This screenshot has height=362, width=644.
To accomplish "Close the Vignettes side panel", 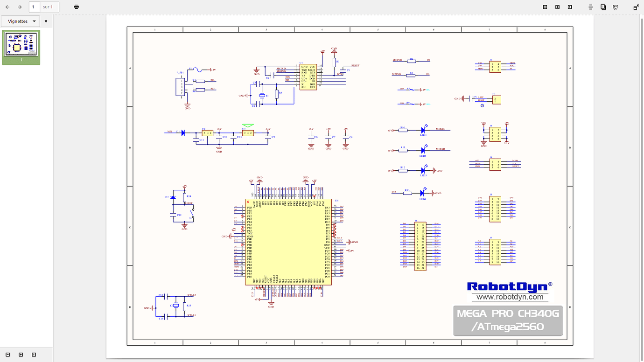I will [46, 21].
